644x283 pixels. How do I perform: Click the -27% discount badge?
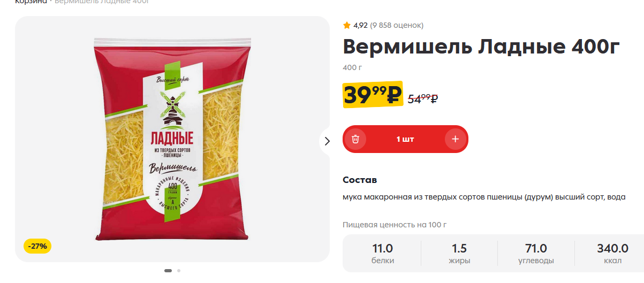point(37,246)
